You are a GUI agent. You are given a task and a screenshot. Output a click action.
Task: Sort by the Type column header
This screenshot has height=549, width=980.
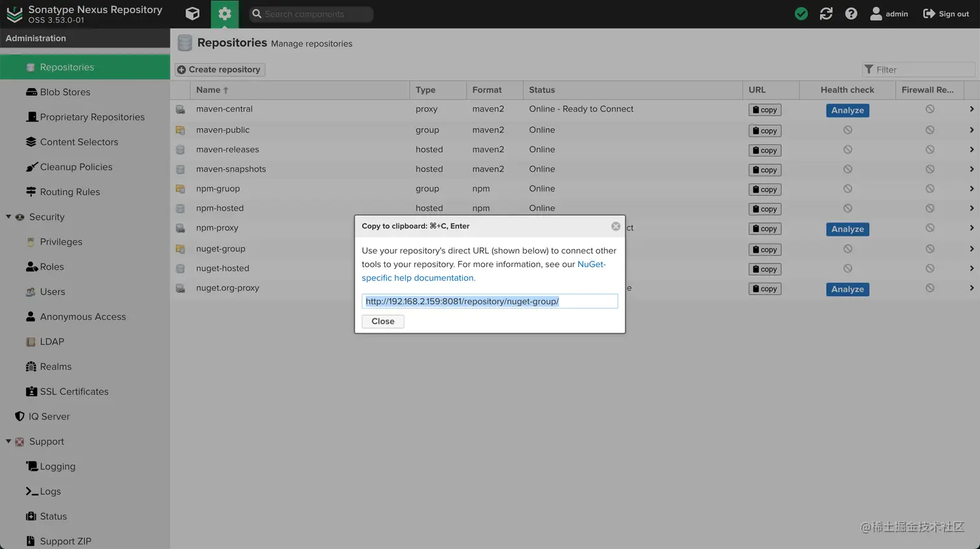point(437,90)
